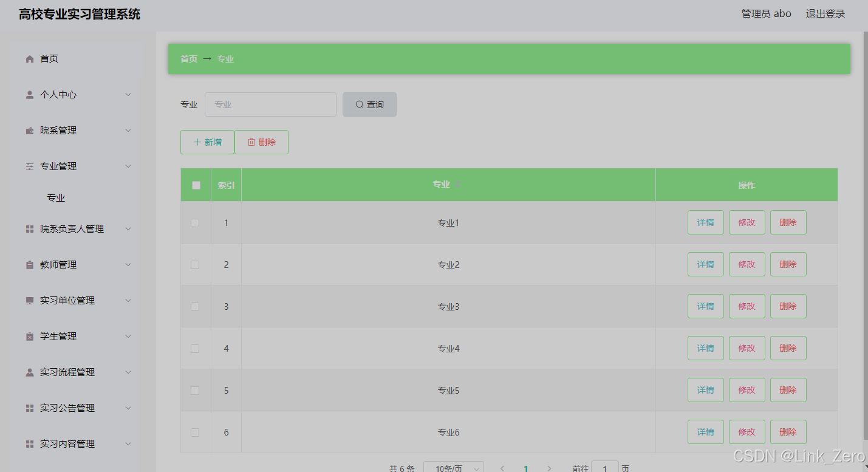Open the 10条/页 page size dropdown
The height and width of the screenshot is (472, 868).
(453, 467)
